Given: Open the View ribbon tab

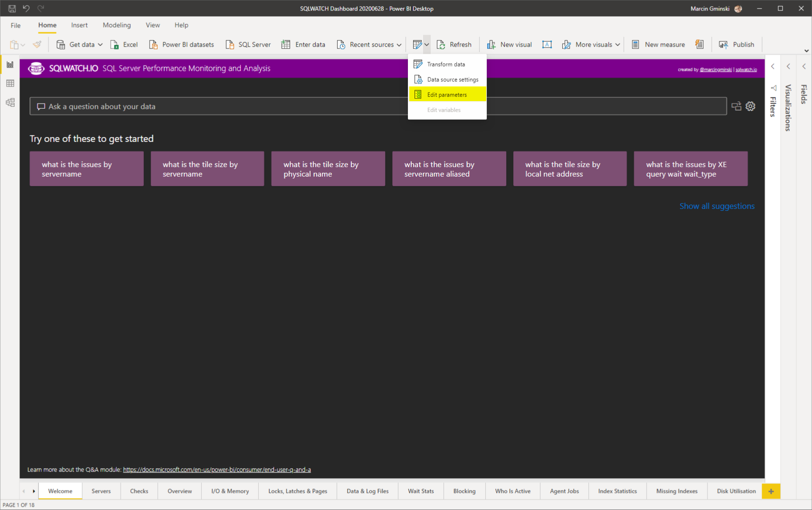Looking at the screenshot, I should tap(153, 25).
